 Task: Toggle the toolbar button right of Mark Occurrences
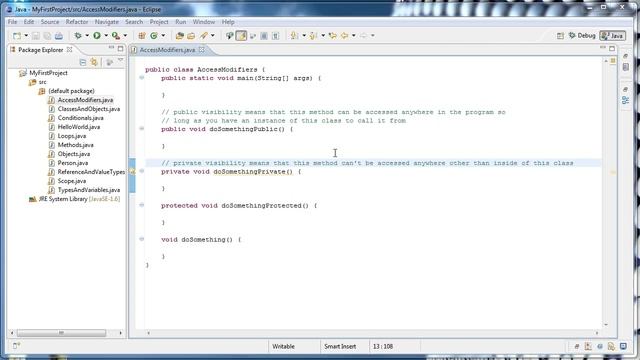click(x=253, y=36)
